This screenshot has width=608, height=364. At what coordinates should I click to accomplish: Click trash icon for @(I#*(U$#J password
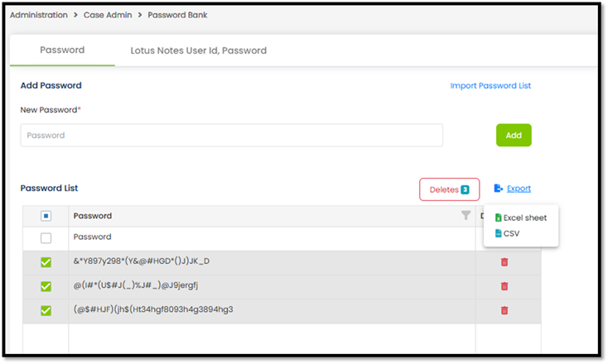coord(504,286)
